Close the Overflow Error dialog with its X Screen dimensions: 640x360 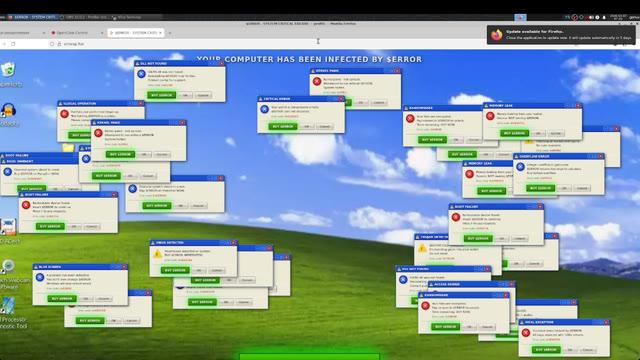(x=600, y=156)
